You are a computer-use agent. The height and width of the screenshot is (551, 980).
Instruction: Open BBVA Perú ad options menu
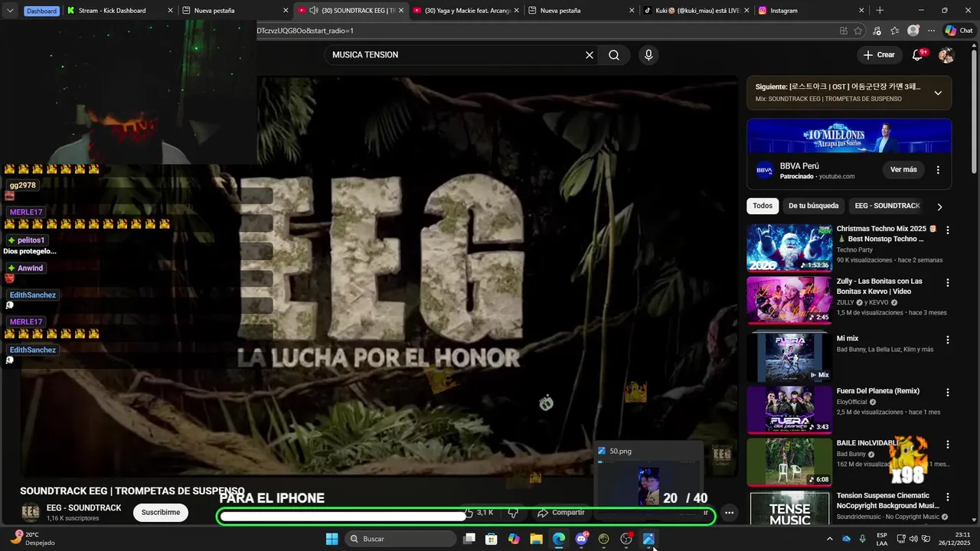[x=938, y=170]
